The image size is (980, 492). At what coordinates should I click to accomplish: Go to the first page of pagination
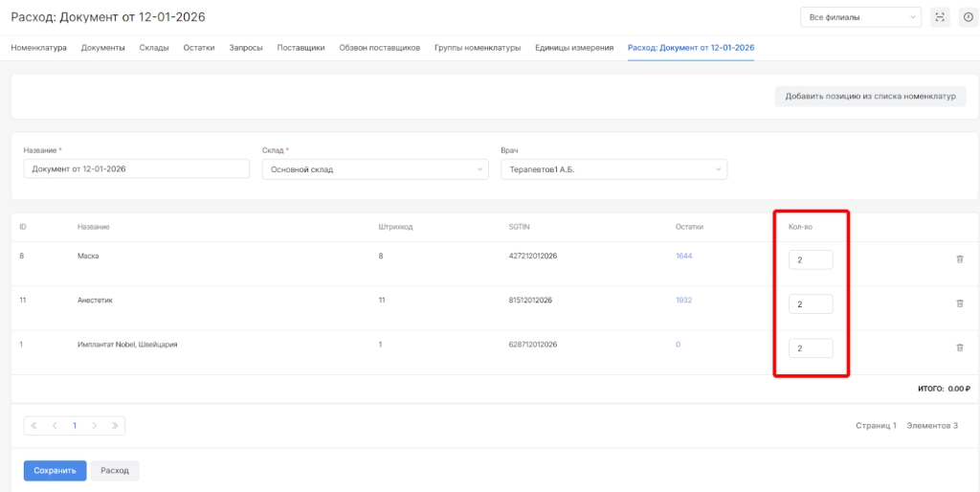pyautogui.click(x=35, y=426)
